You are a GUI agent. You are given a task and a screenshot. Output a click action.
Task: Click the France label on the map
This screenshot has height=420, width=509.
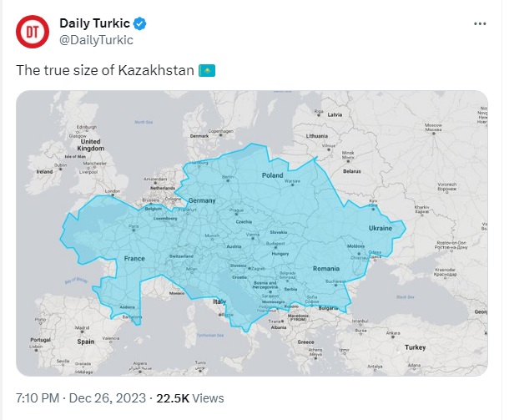pyautogui.click(x=134, y=259)
